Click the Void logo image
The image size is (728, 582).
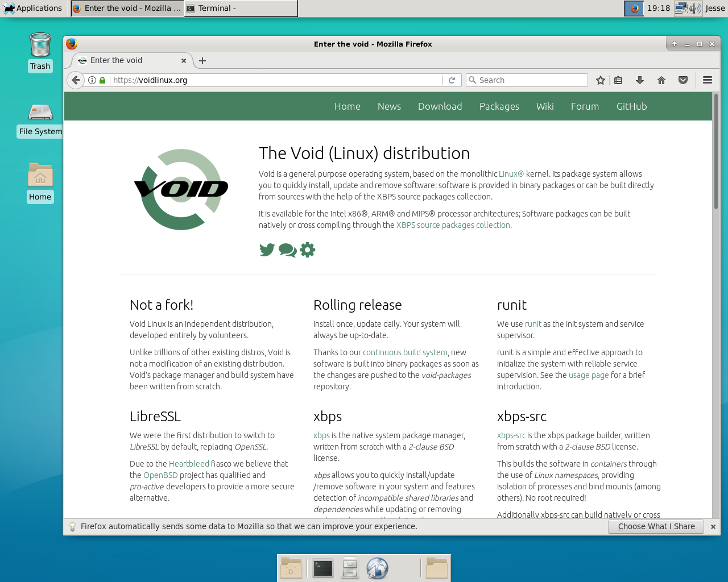coord(181,189)
